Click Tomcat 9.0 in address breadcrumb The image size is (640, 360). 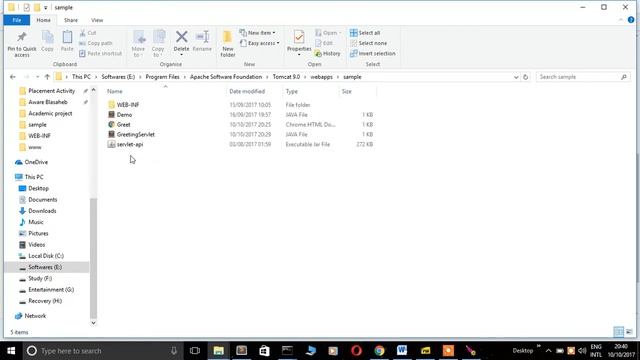[x=286, y=77]
